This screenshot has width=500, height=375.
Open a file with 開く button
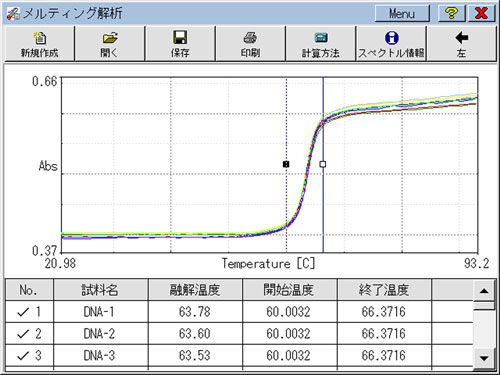pyautogui.click(x=110, y=44)
